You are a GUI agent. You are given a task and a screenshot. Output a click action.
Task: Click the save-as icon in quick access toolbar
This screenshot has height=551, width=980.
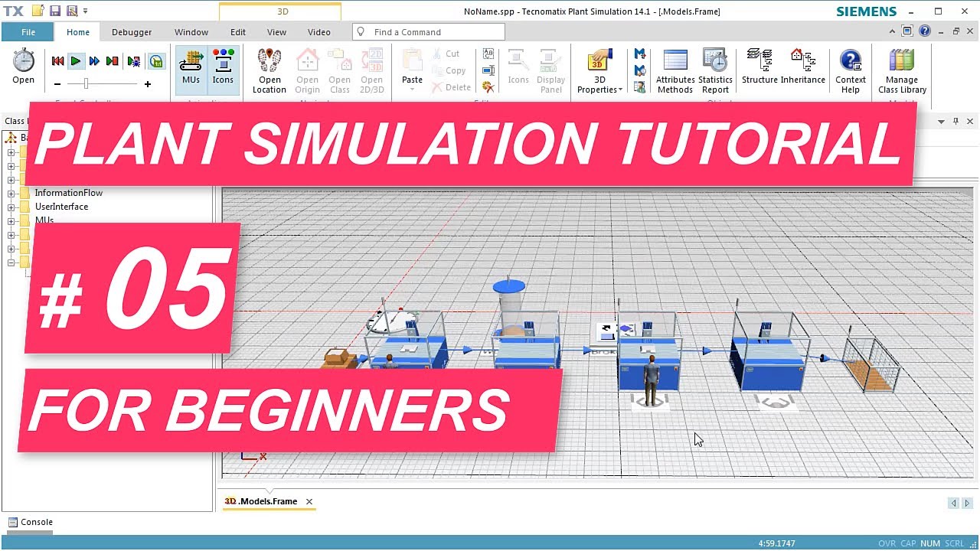[71, 11]
